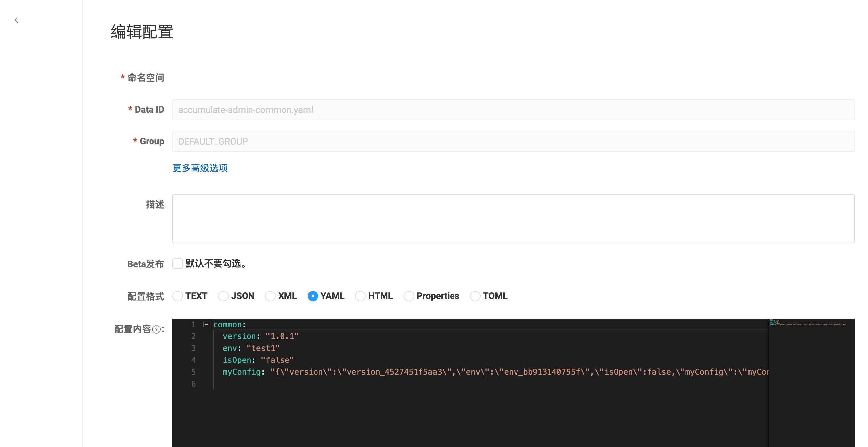Click the Data ID input field
Image resolution: width=868 pixels, height=447 pixels.
tap(514, 110)
